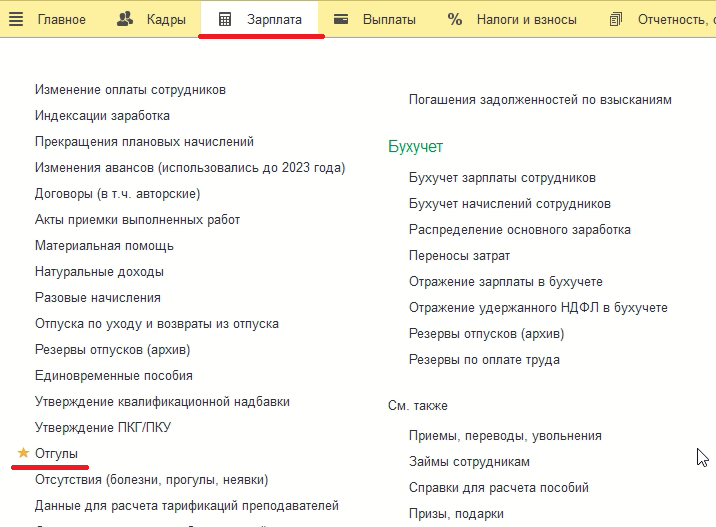
Task: Open Переносы затрат
Action: pos(459,256)
